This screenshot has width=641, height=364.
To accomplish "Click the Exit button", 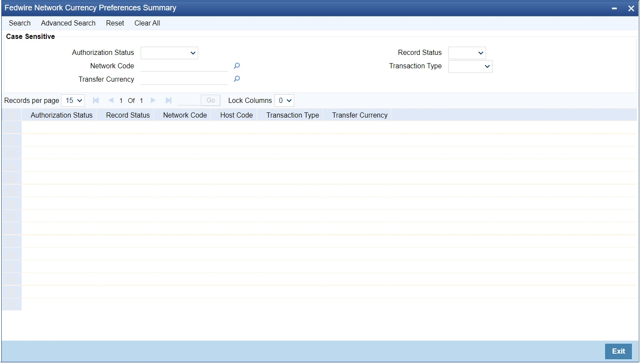I will click(618, 351).
